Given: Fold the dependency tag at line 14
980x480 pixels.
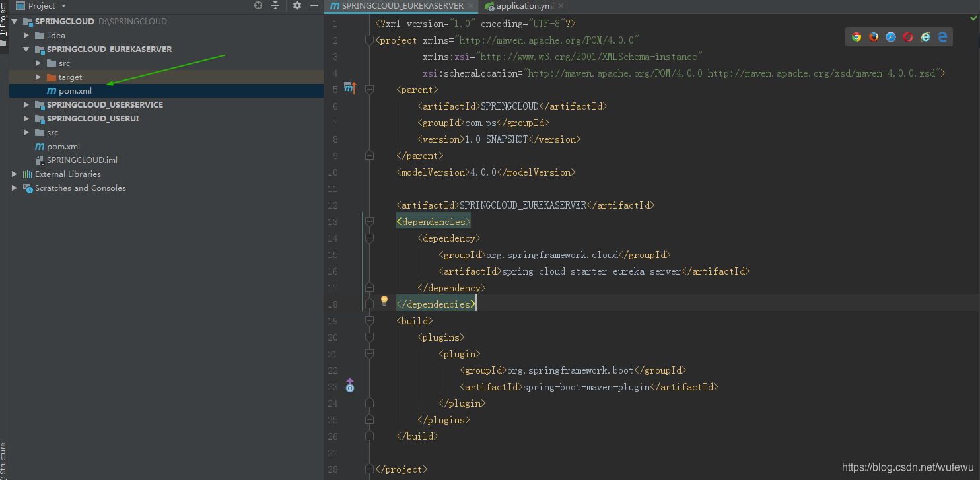Looking at the screenshot, I should tap(369, 238).
